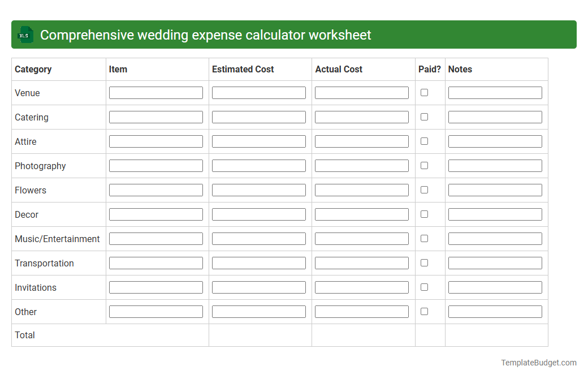Click the Item field for Venue
The height and width of the screenshot is (379, 588).
pyautogui.click(x=155, y=92)
